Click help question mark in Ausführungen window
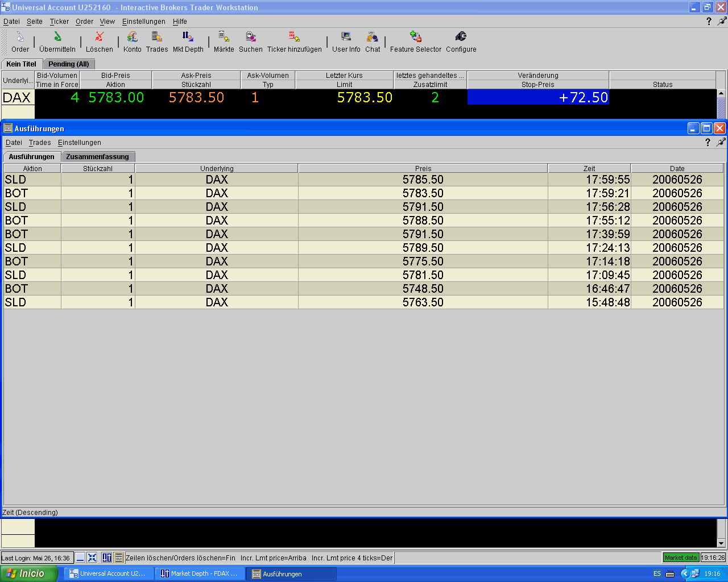The height and width of the screenshot is (582, 728). tap(708, 143)
